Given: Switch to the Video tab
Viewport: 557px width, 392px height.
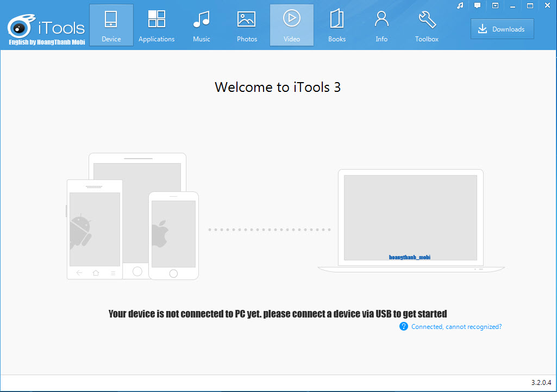Looking at the screenshot, I should tap(292, 25).
